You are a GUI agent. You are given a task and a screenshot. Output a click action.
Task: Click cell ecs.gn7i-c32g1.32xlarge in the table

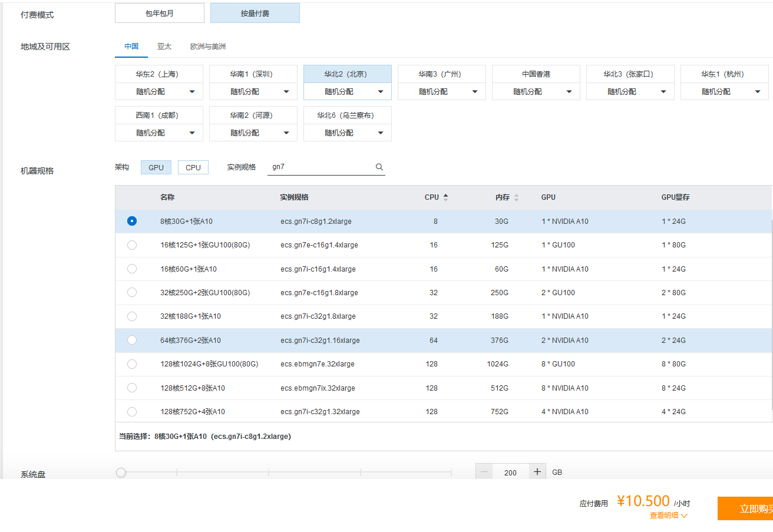[320, 412]
